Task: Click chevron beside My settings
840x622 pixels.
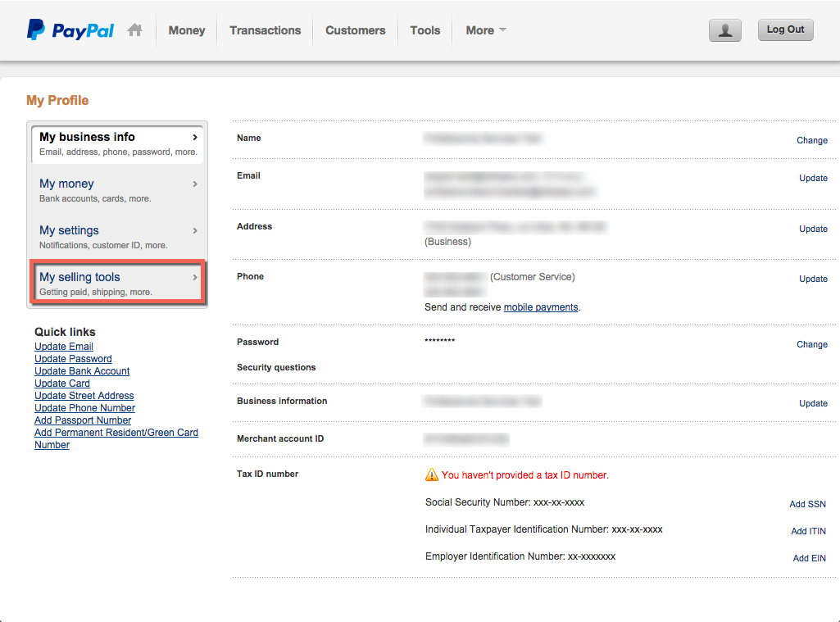Action: tap(195, 230)
